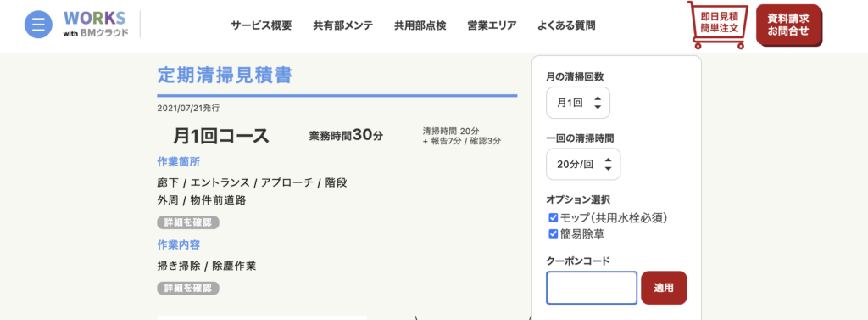Open the 即日見積 shopping cart icon

click(x=717, y=25)
